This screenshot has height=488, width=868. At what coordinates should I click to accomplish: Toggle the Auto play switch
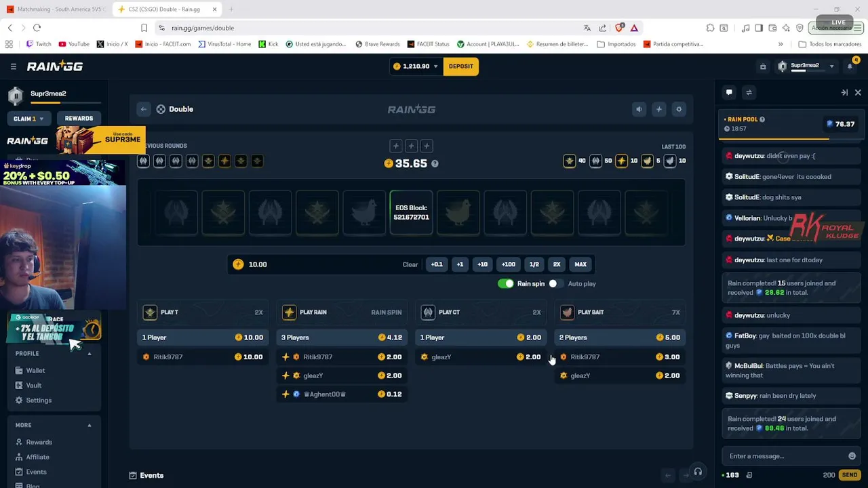pyautogui.click(x=555, y=284)
